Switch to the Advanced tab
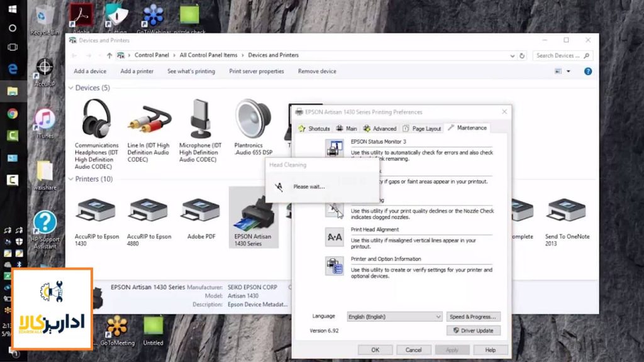This screenshot has width=644, height=362. click(380, 128)
